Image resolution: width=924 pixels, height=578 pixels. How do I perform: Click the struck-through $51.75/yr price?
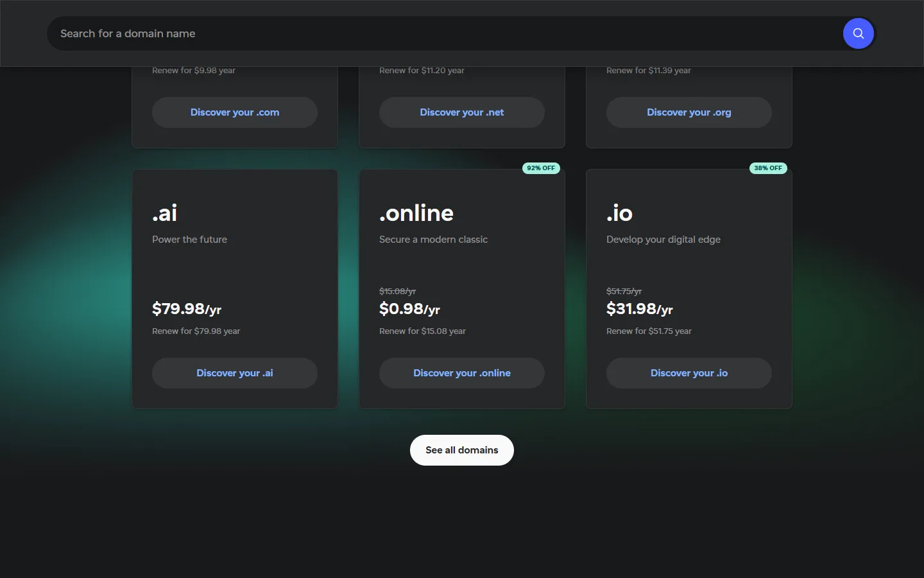click(x=624, y=291)
